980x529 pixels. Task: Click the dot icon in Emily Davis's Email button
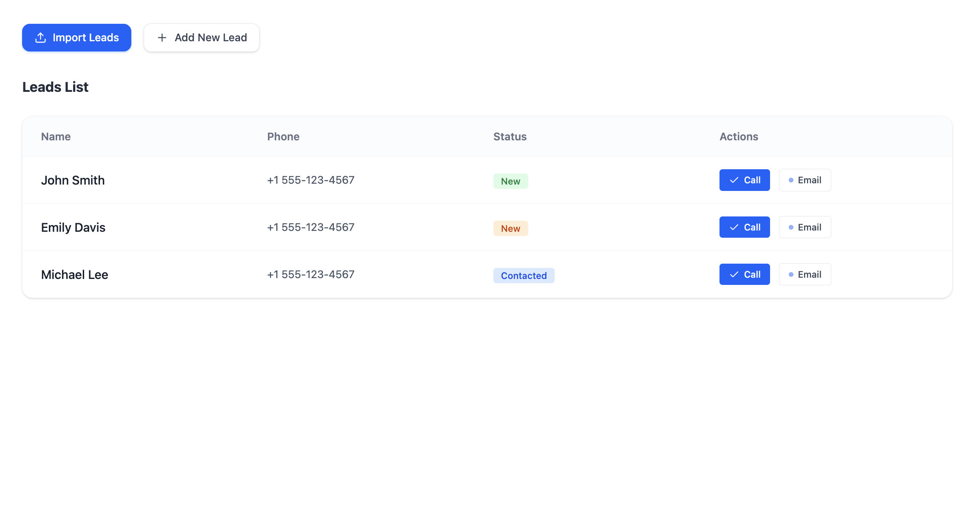(791, 228)
